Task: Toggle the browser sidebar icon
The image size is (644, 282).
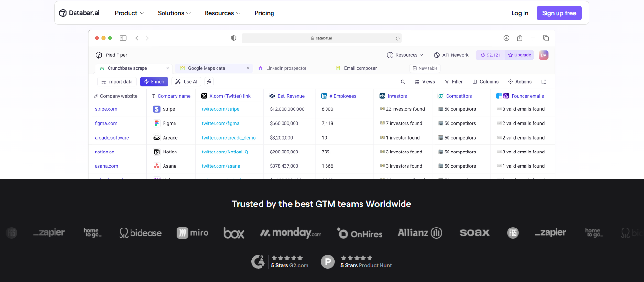Action: tap(123, 38)
